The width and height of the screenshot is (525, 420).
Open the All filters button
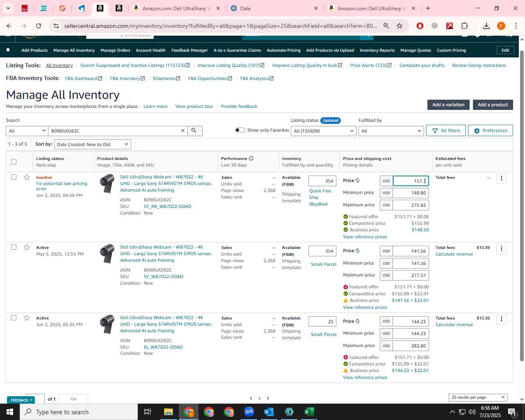(446, 130)
